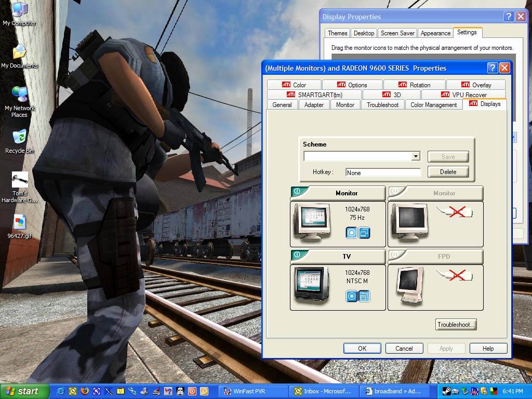Select the clone mode icon for the TV
This screenshot has width=532, height=399.
(364, 296)
